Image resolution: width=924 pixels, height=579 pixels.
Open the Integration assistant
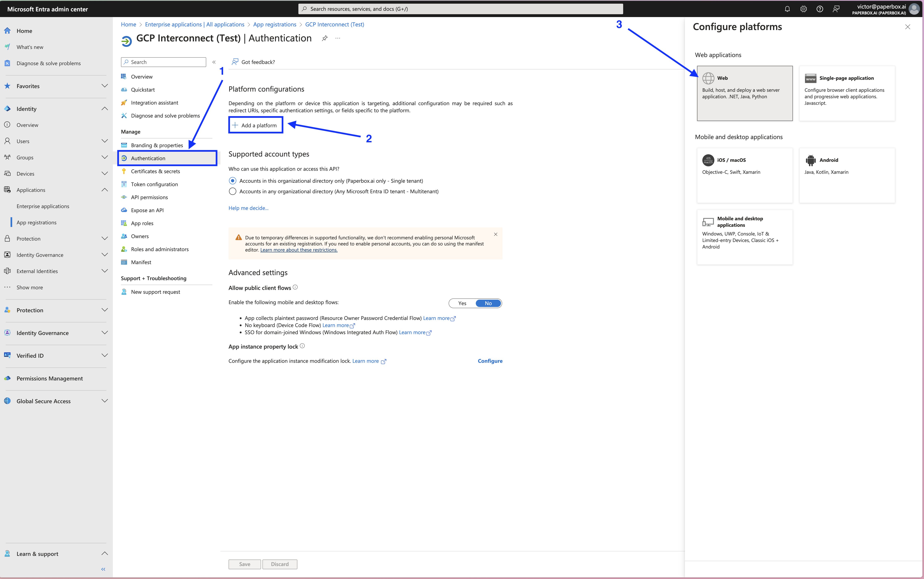(154, 102)
